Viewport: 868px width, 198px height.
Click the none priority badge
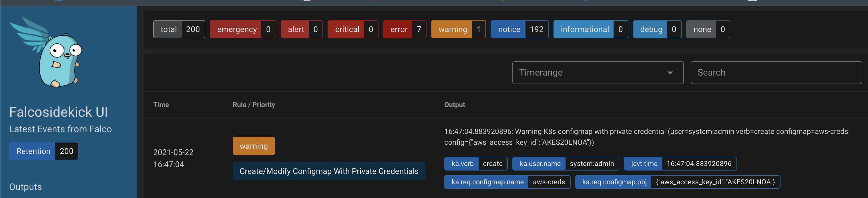click(x=708, y=29)
